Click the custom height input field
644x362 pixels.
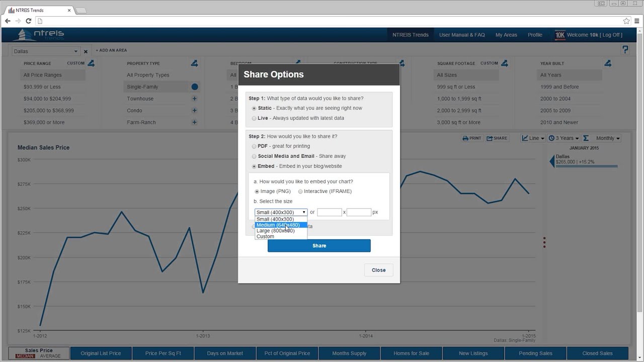click(x=359, y=212)
